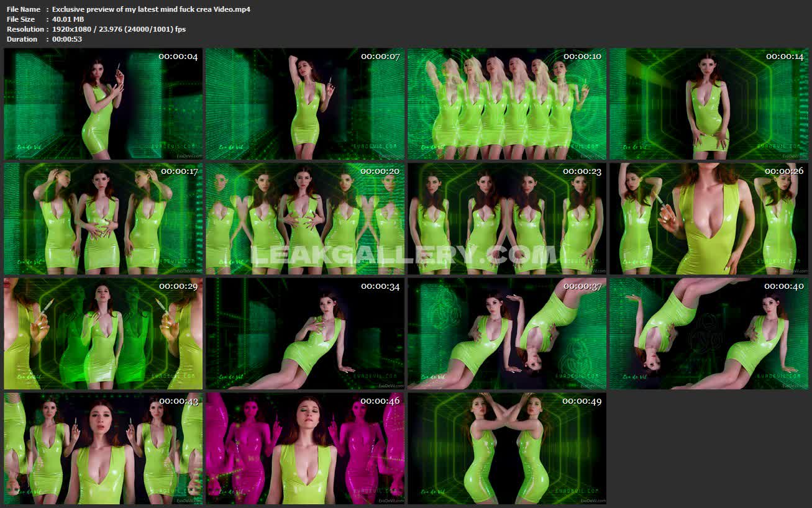812x508 pixels.
Task: Click the thumbnail marked 00:00:29
Action: click(x=103, y=333)
